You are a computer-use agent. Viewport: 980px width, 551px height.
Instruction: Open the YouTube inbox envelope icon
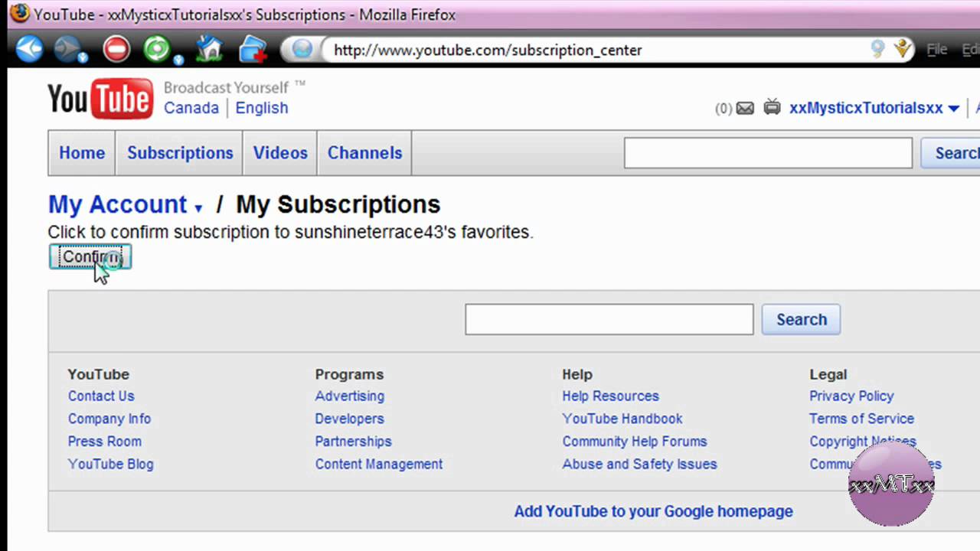(x=745, y=109)
